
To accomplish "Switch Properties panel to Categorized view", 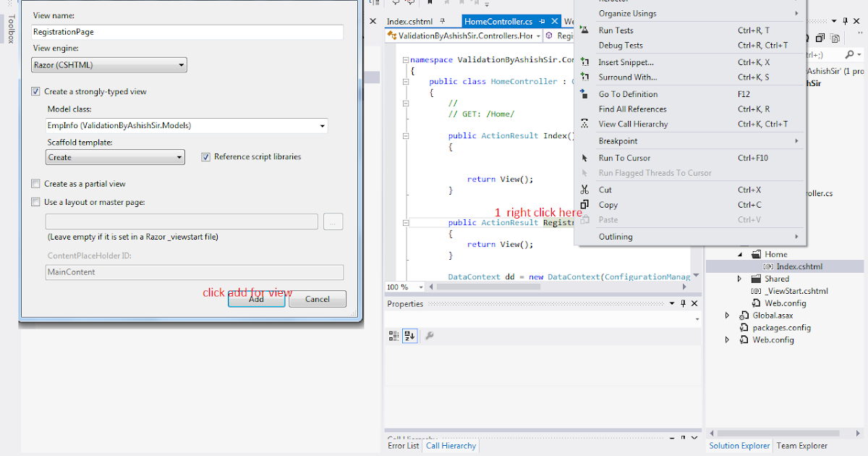I will 394,336.
